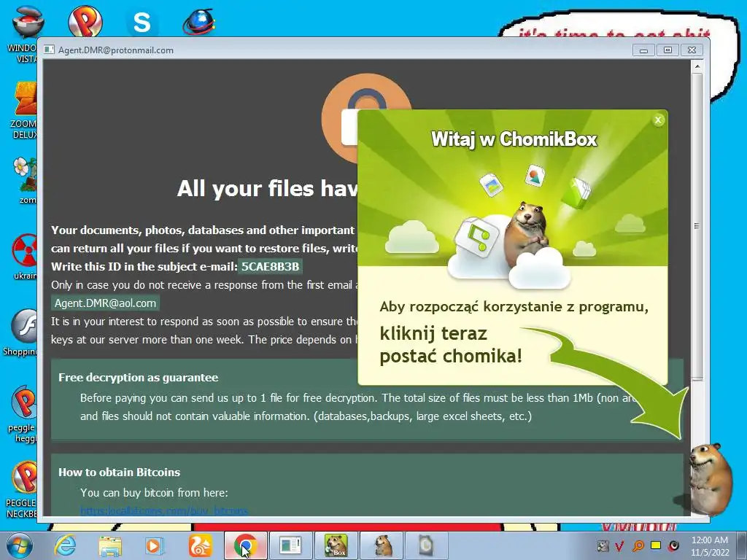Open Windows Media Player from the taskbar
The width and height of the screenshot is (747, 560).
click(x=155, y=545)
